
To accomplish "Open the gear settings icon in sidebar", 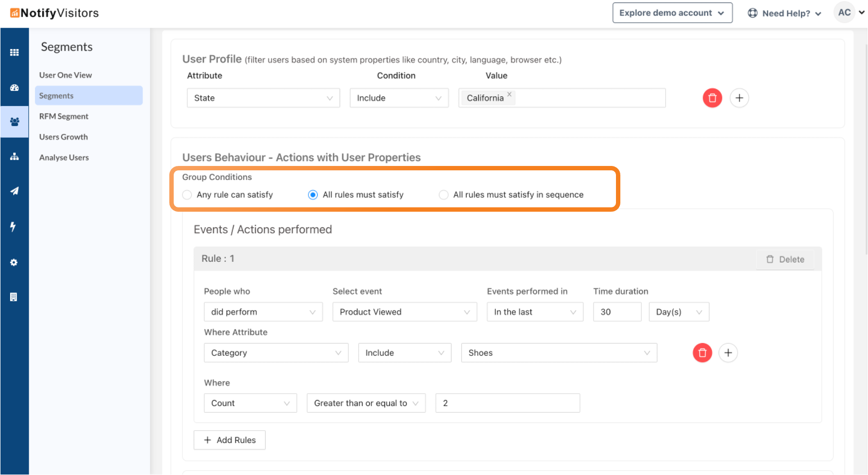I will pyautogui.click(x=14, y=262).
